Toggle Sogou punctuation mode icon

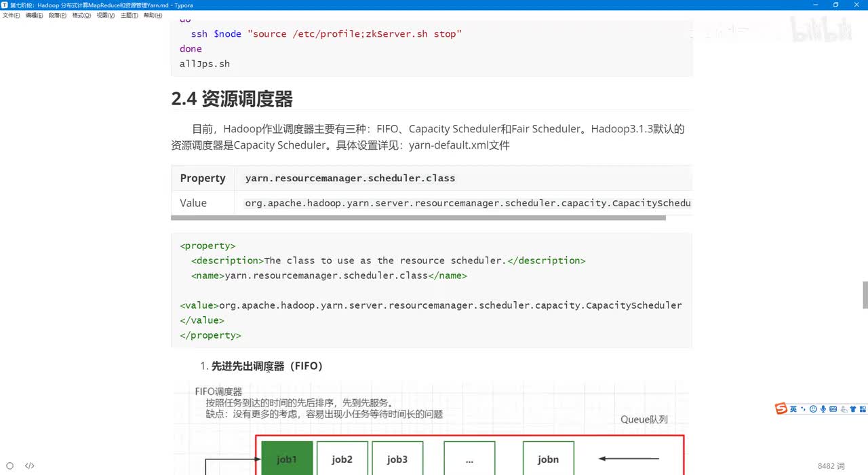coord(804,409)
